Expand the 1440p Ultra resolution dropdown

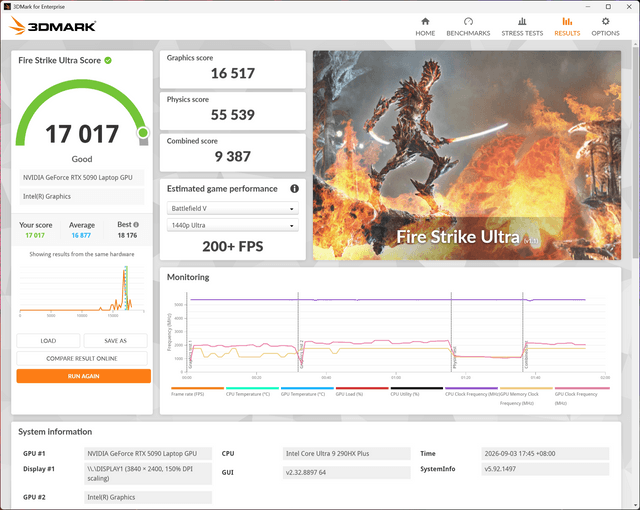pos(233,225)
